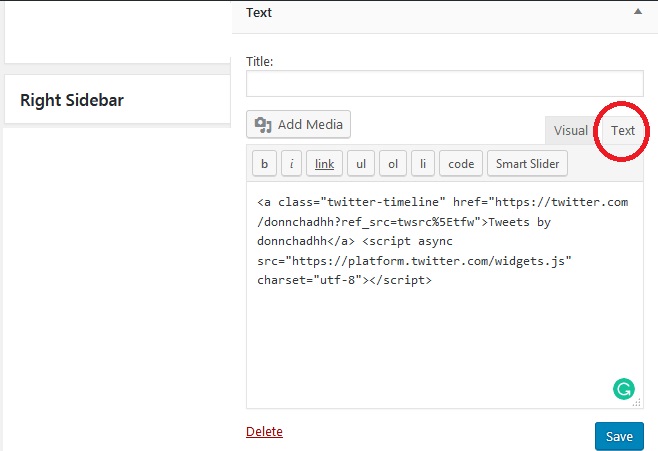Apply bold with the b button
Screen dimensions: 658x451
tap(264, 163)
